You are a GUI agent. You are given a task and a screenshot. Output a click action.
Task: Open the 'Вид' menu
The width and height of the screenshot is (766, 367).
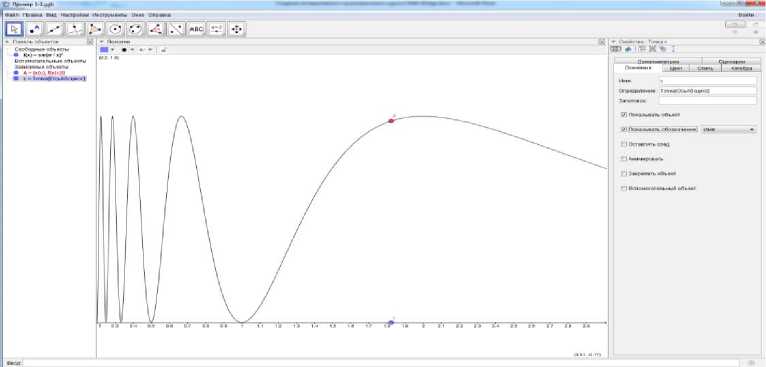coord(51,15)
